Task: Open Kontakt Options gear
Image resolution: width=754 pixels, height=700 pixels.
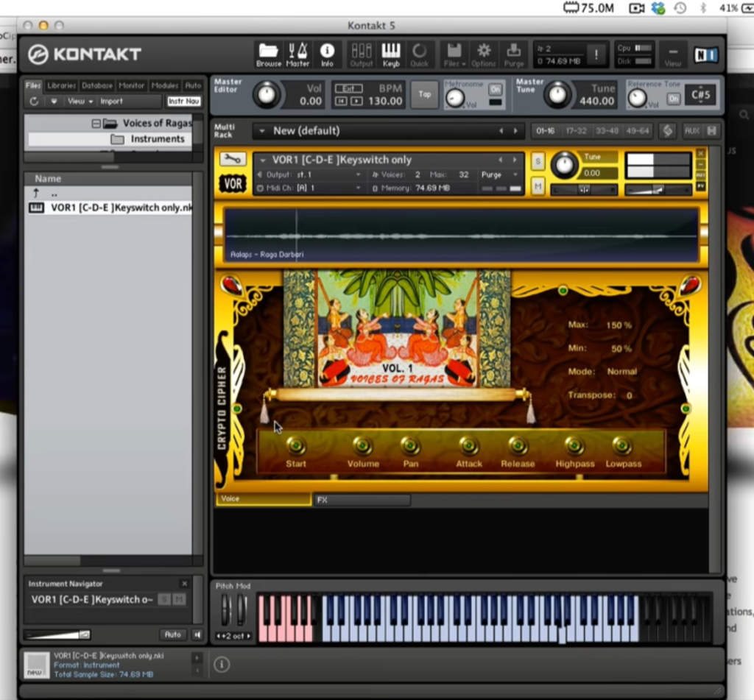Action: point(483,54)
